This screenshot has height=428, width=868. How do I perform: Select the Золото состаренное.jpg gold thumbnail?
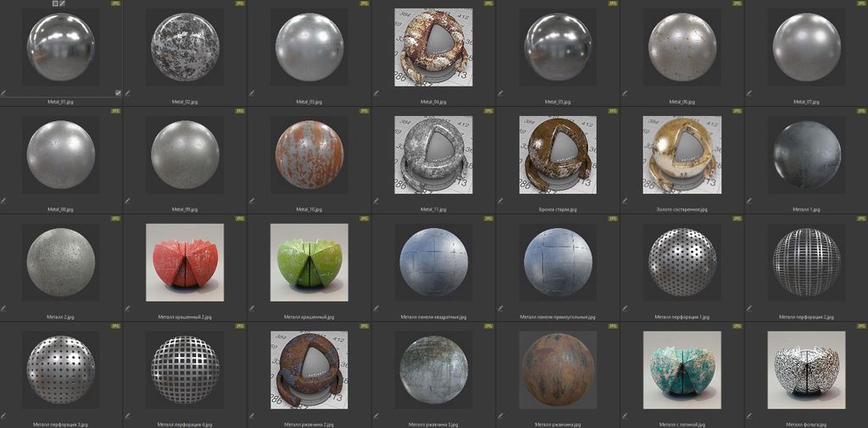pos(682,154)
